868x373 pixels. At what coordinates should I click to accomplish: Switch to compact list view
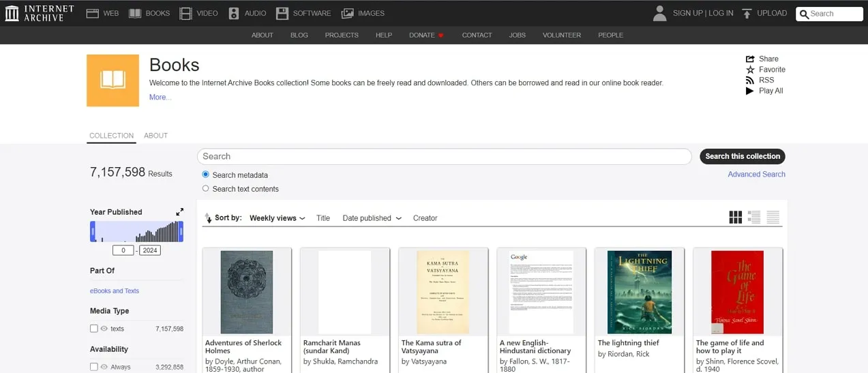pos(773,218)
